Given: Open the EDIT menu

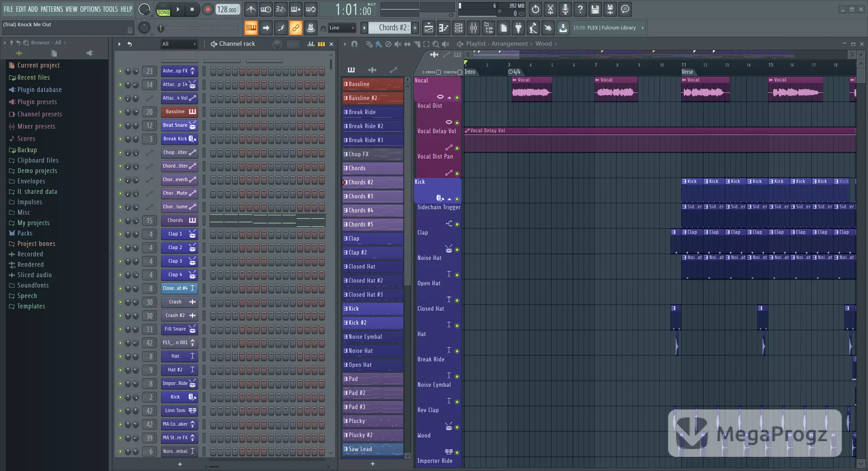Looking at the screenshot, I should point(21,9).
